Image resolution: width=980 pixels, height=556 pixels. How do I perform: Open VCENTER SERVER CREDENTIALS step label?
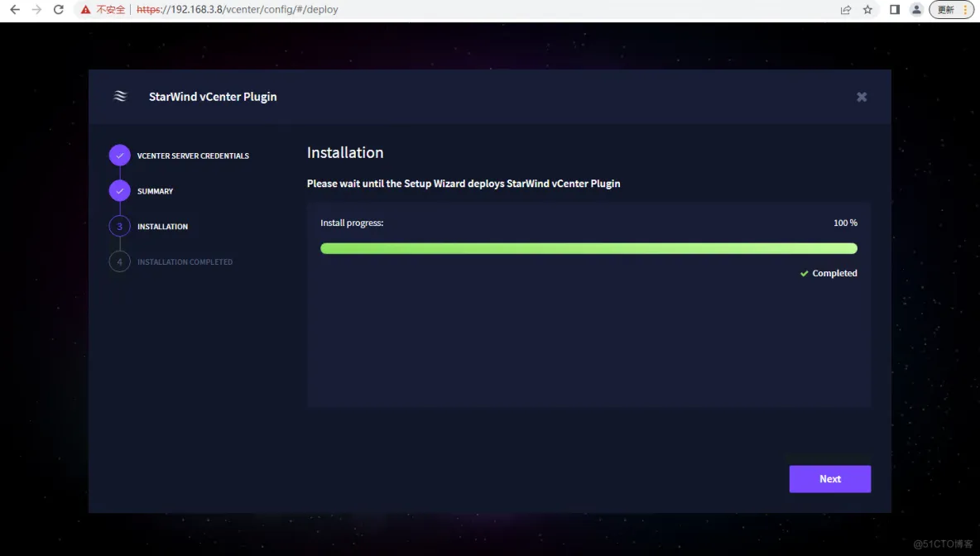[x=193, y=156]
